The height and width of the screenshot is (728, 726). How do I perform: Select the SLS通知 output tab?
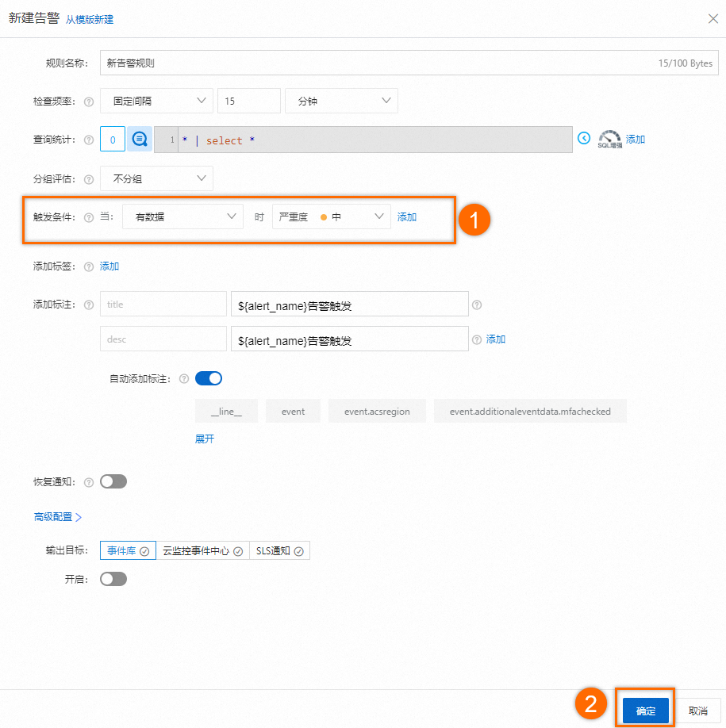tap(279, 550)
